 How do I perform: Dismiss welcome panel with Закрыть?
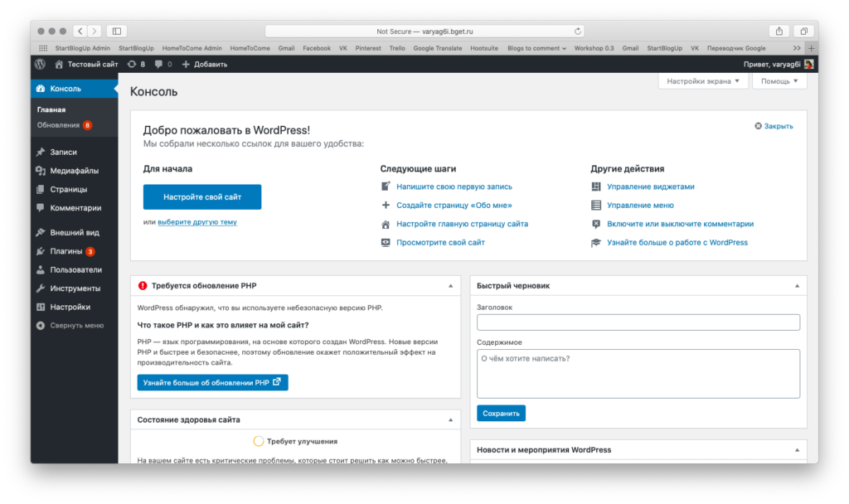tap(774, 126)
